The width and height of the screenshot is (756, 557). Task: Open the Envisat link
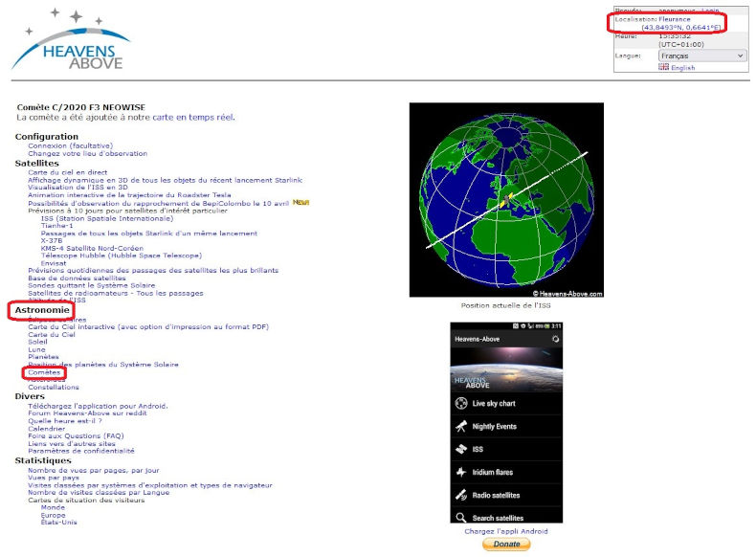54,263
